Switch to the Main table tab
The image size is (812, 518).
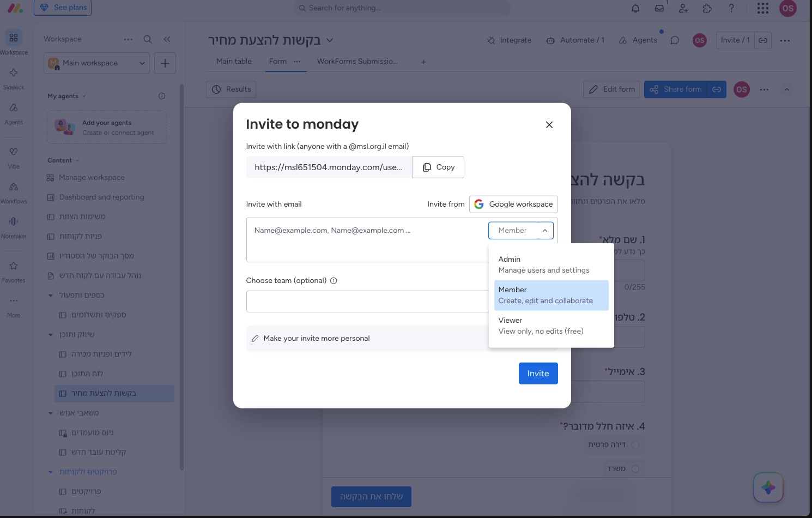pos(234,62)
